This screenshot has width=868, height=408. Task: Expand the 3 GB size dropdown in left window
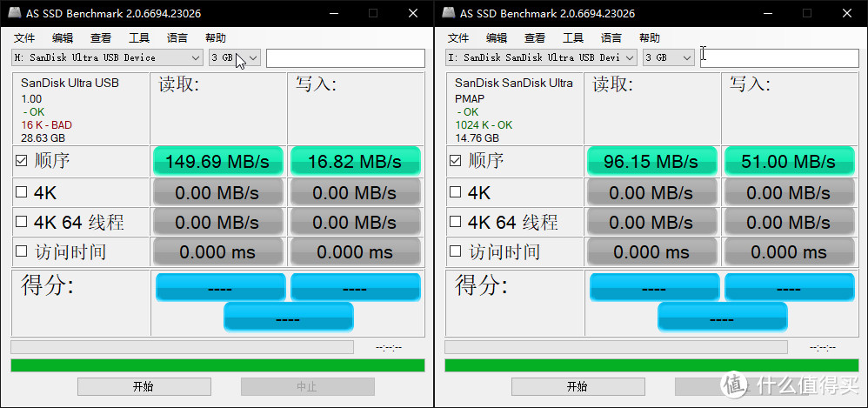tap(235, 57)
